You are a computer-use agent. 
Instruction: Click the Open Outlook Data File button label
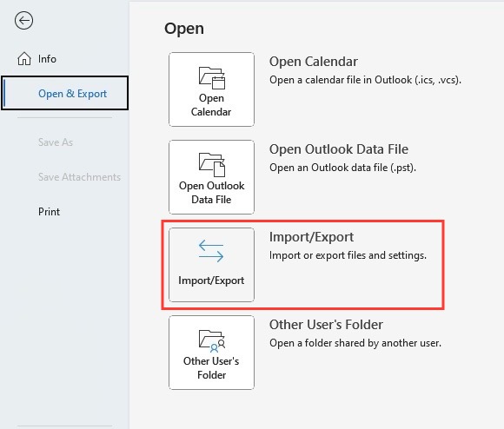click(211, 193)
